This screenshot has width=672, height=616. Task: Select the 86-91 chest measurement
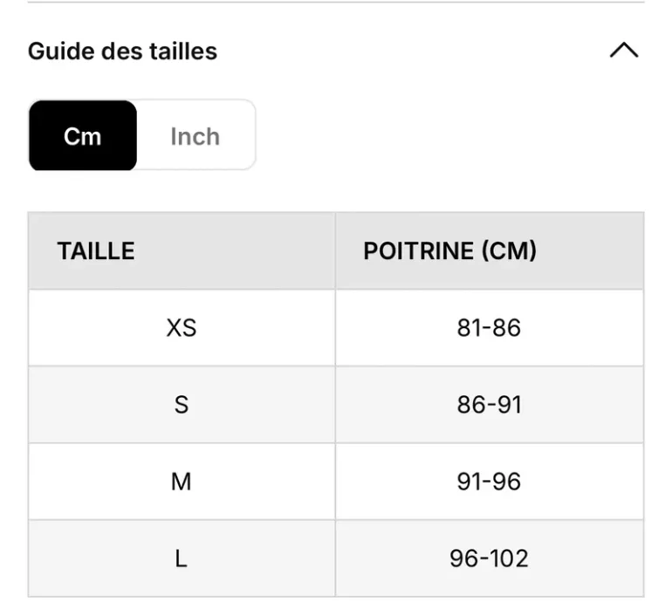click(x=490, y=405)
